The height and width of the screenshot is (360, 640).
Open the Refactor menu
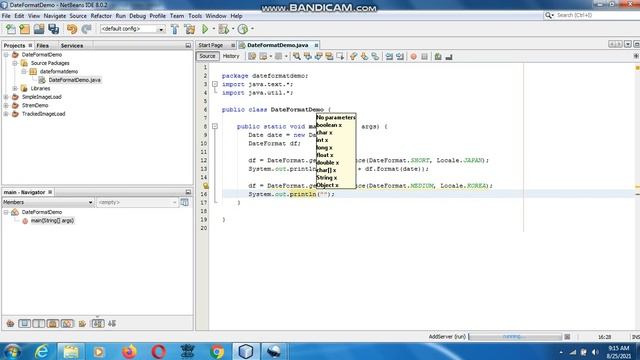point(101,16)
